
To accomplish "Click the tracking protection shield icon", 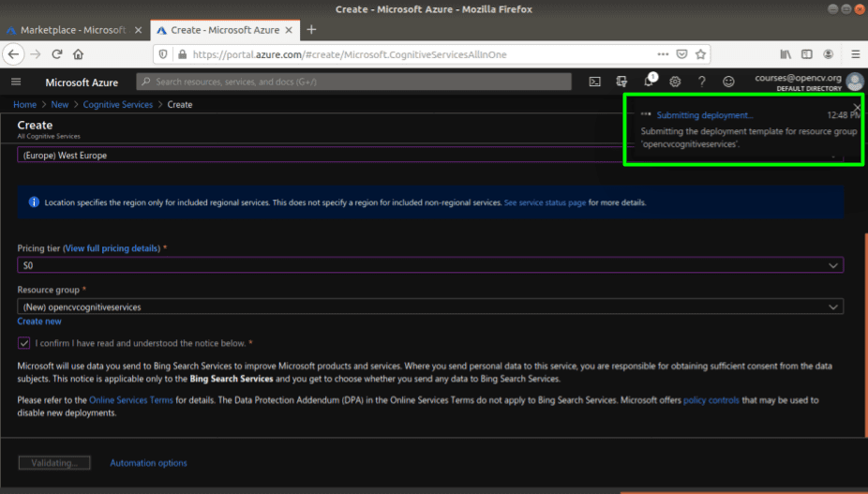I will [163, 54].
